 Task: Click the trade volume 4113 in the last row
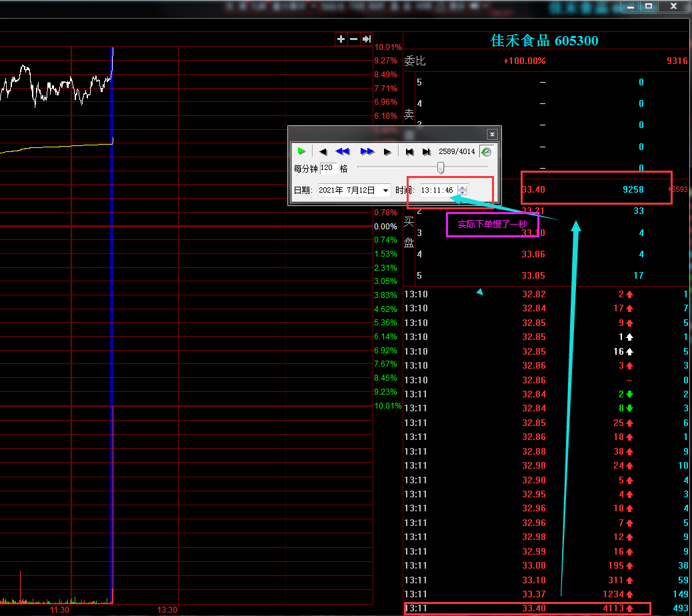[613, 609]
